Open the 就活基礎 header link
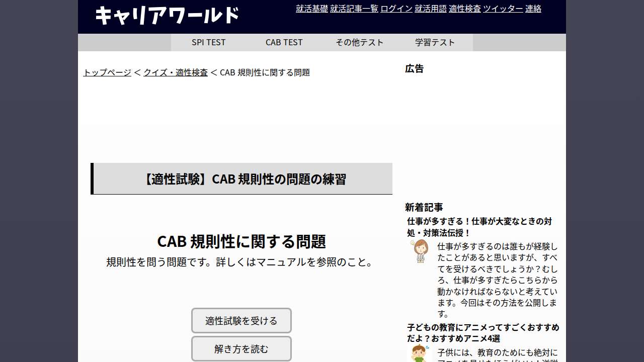644x362 pixels. click(x=312, y=9)
